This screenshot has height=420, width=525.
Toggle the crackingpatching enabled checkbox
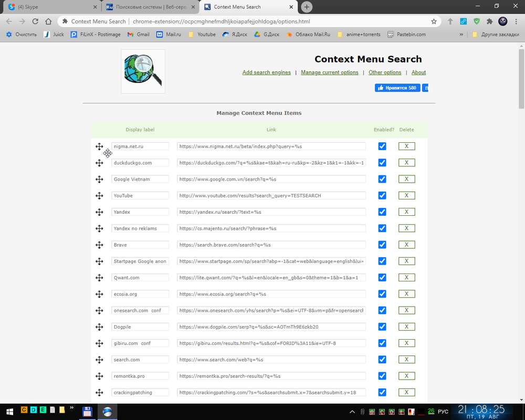382,393
